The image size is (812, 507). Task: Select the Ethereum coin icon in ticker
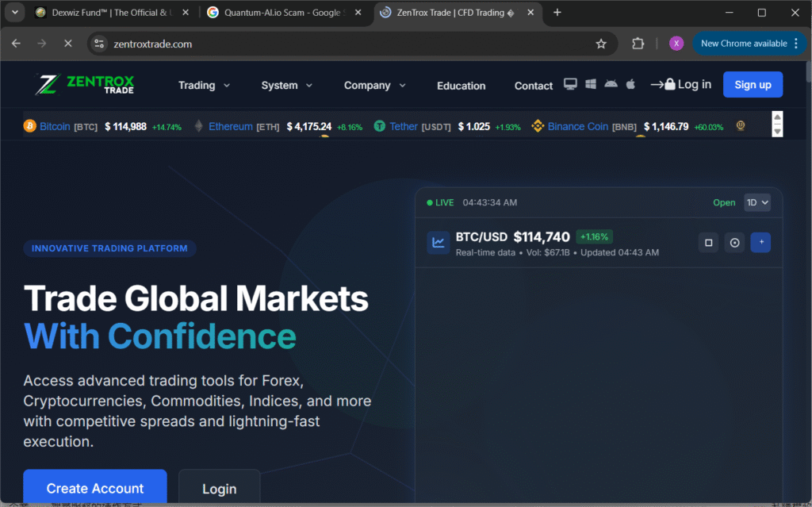pyautogui.click(x=198, y=126)
